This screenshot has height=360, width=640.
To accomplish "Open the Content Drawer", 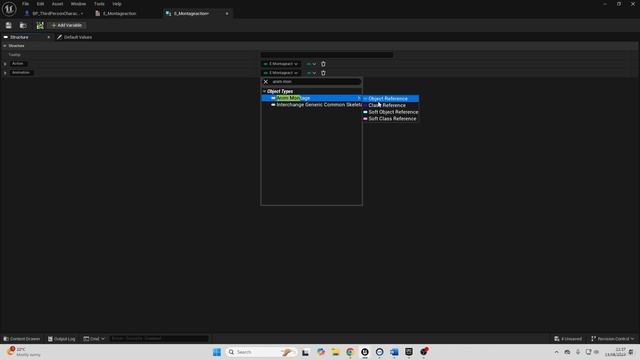I will click(22, 339).
